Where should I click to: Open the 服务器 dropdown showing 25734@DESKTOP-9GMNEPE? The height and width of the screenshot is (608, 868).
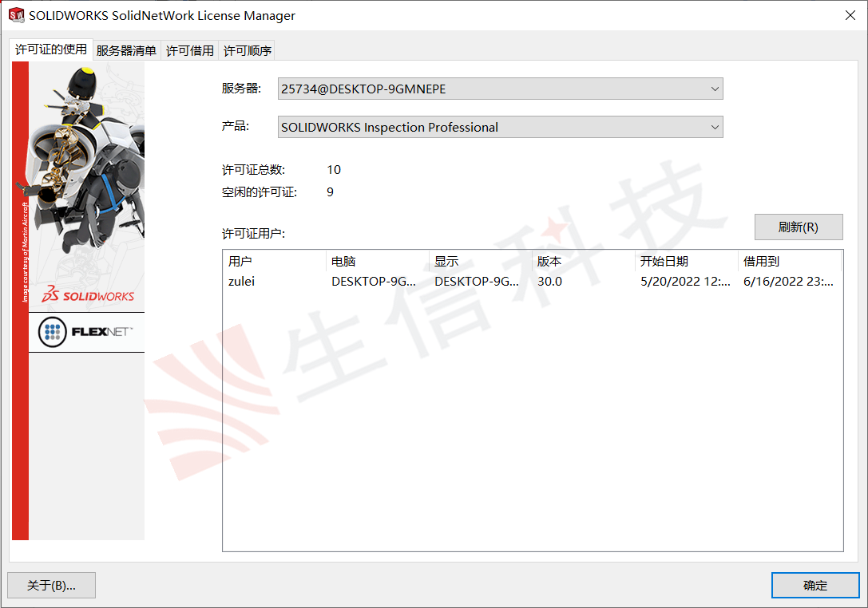point(501,89)
